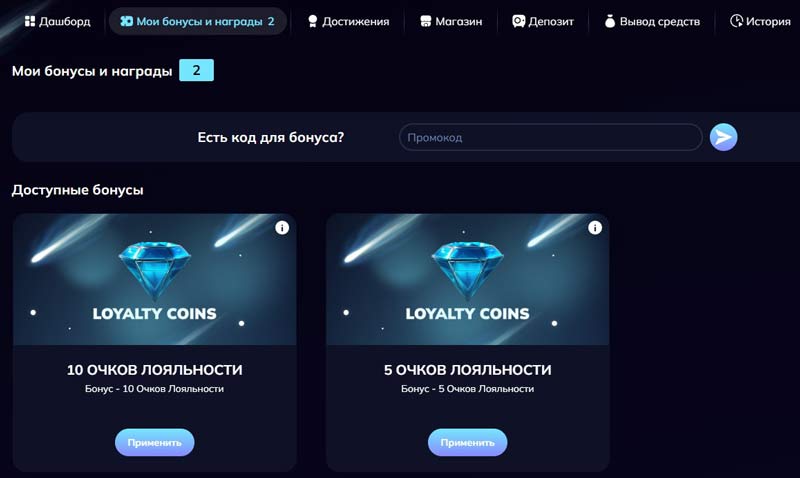Open the Вывод средств tab
The image size is (800, 478).
[652, 21]
